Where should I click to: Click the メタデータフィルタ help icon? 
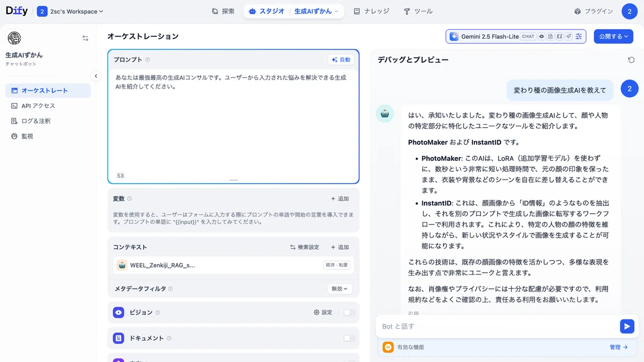tap(171, 289)
